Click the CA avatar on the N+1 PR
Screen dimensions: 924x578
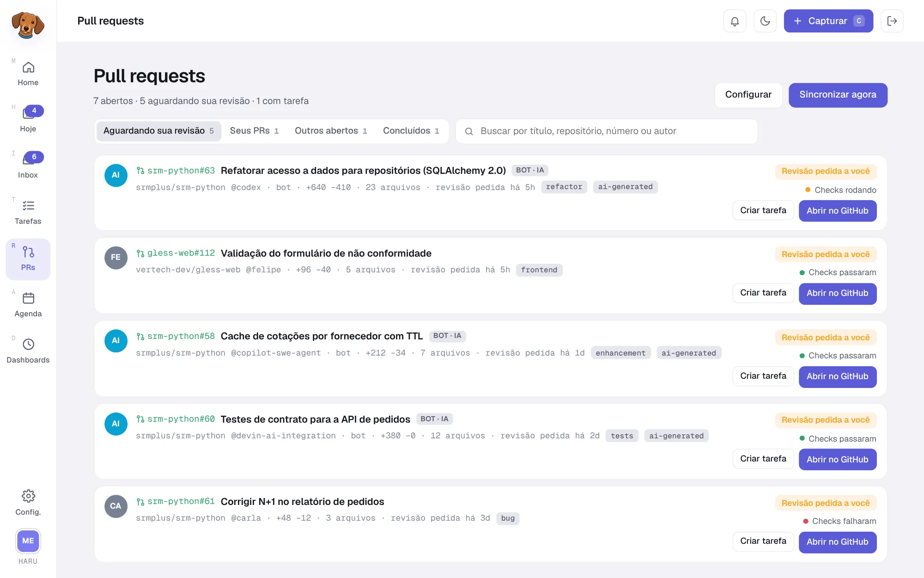tap(116, 506)
